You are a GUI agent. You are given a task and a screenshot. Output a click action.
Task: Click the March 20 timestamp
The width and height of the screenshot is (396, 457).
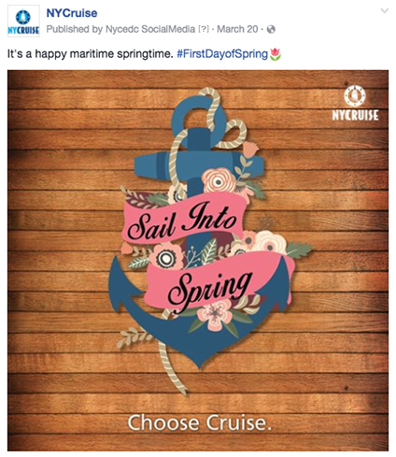click(x=237, y=29)
